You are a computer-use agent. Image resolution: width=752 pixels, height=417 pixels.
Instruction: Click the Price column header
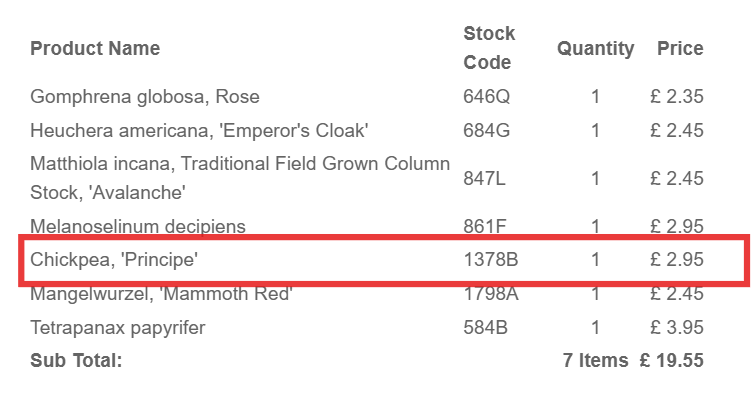click(x=680, y=48)
